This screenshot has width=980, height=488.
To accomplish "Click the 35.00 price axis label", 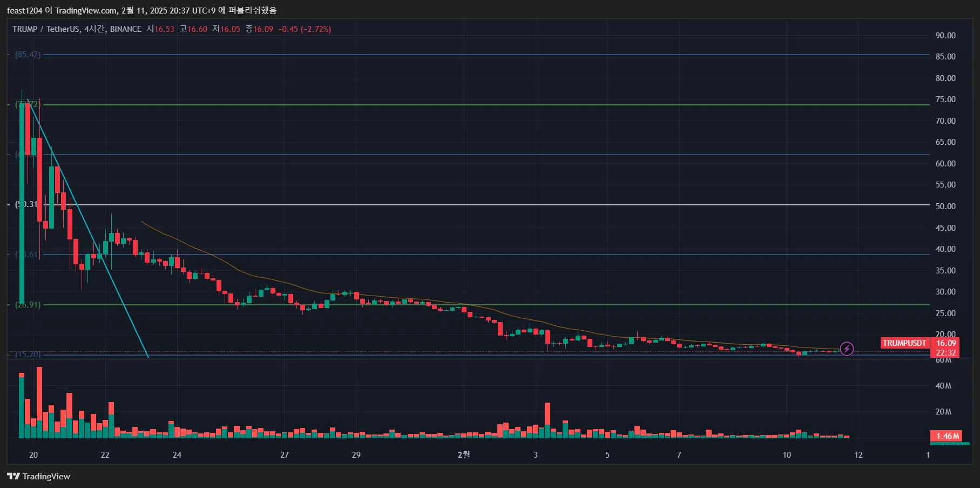I will pyautogui.click(x=945, y=271).
